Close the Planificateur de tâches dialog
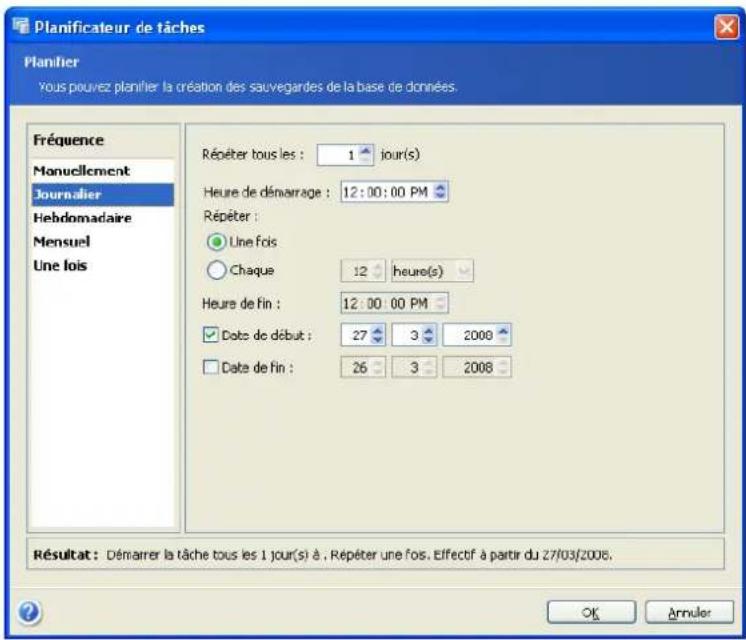This screenshot has height=640, width=746. click(726, 27)
